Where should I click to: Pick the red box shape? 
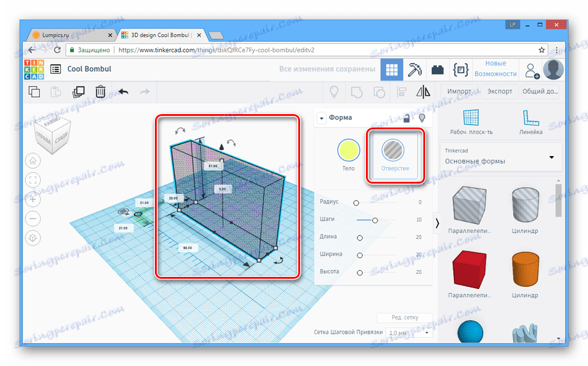(469, 270)
